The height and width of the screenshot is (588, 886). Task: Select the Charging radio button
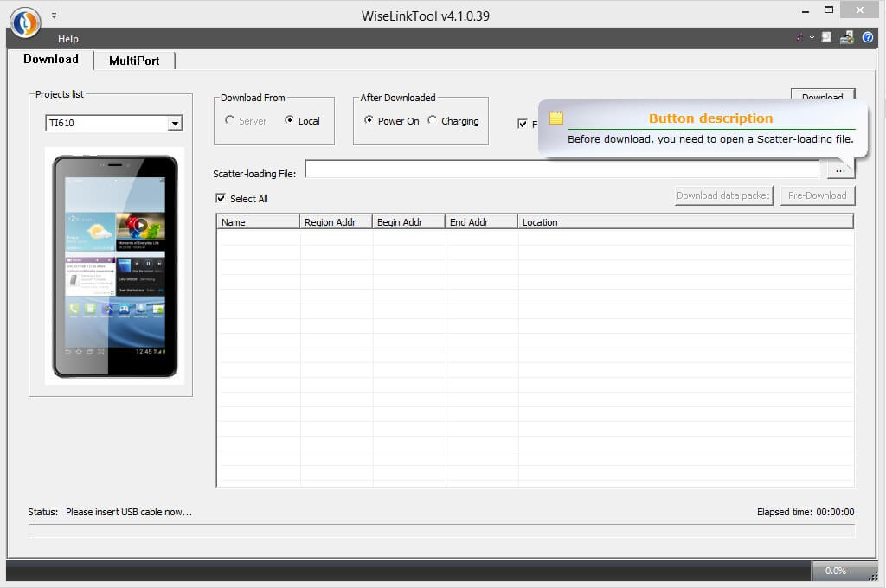click(x=432, y=121)
